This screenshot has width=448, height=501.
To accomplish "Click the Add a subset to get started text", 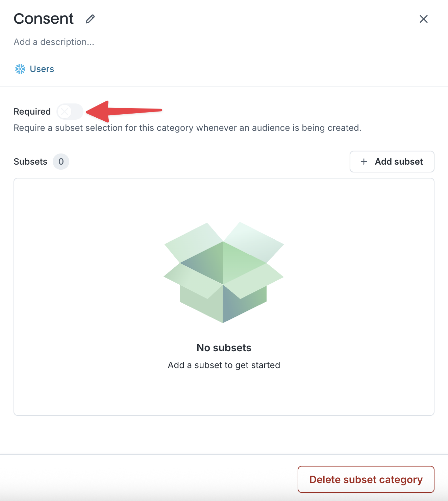I will point(224,365).
